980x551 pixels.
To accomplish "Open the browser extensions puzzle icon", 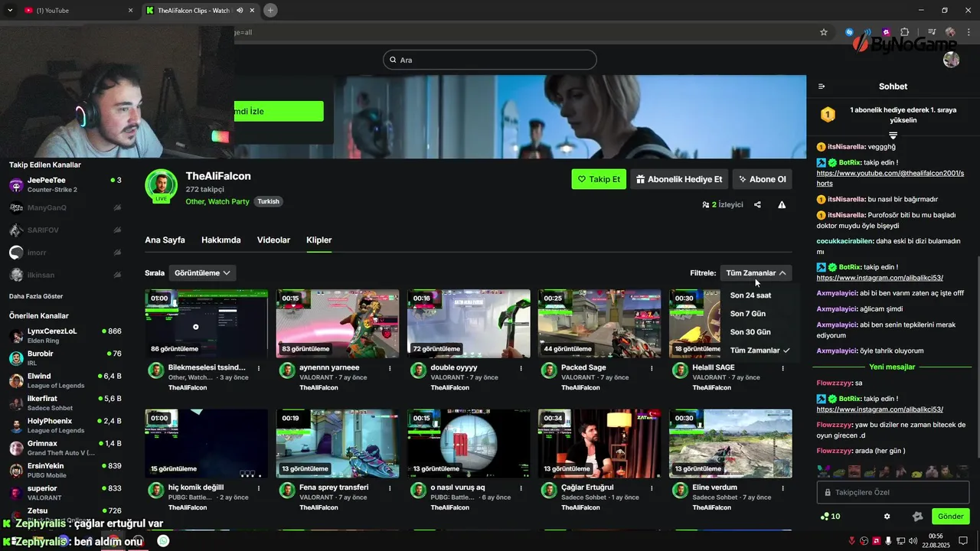I will [x=905, y=32].
